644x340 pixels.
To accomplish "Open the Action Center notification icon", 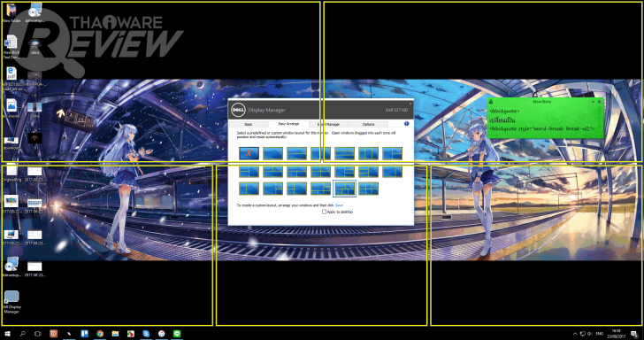I will [x=633, y=334].
